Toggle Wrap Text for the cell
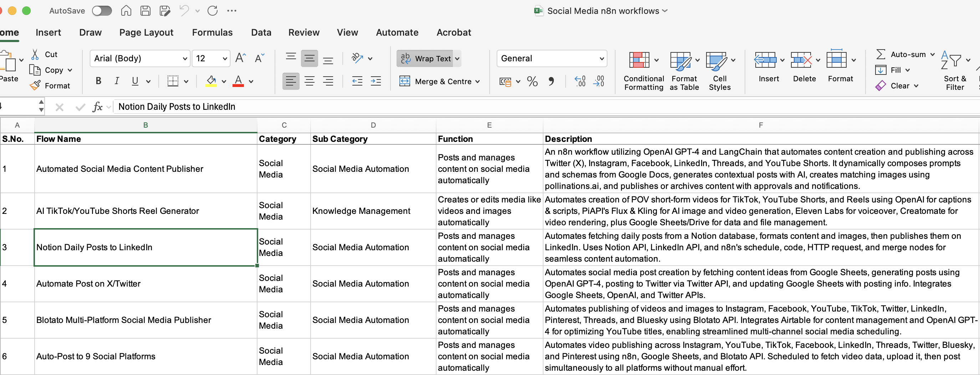The image size is (980, 375). point(425,58)
